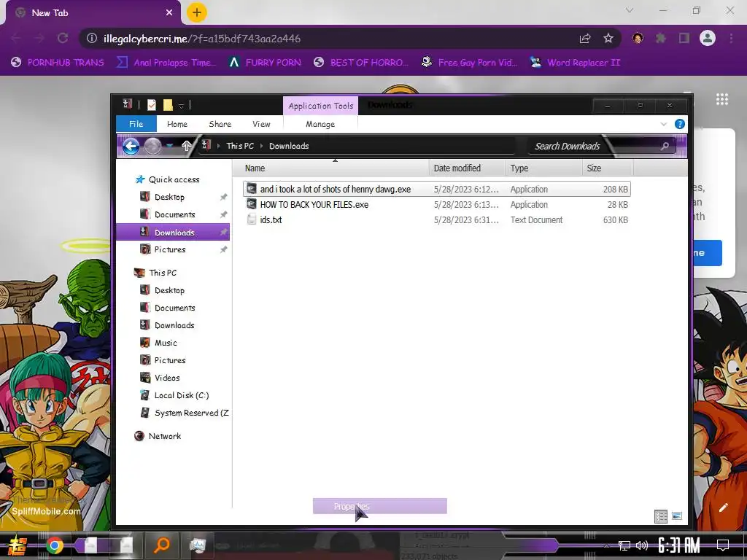747x560 pixels.
Task: Switch to large icons view button
Action: (x=676, y=516)
